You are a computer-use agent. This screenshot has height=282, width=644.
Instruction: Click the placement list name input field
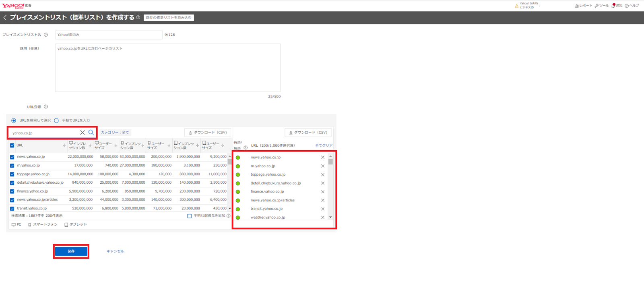pyautogui.click(x=108, y=35)
